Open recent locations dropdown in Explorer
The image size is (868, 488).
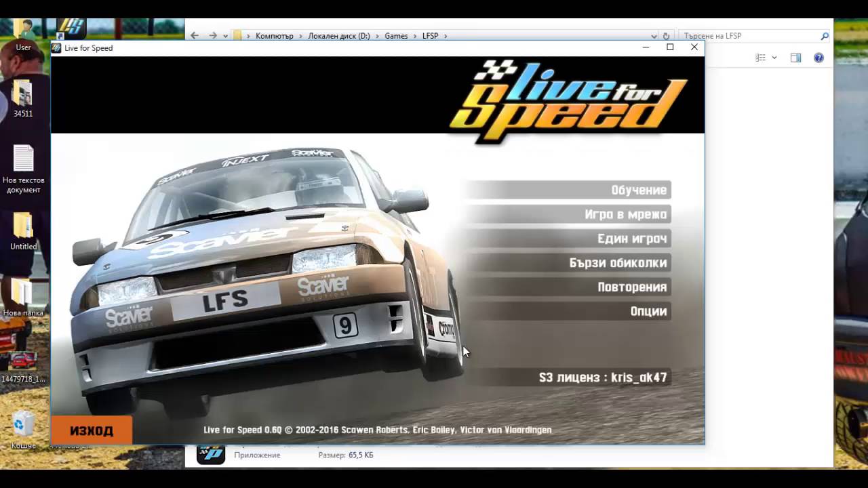tap(226, 36)
